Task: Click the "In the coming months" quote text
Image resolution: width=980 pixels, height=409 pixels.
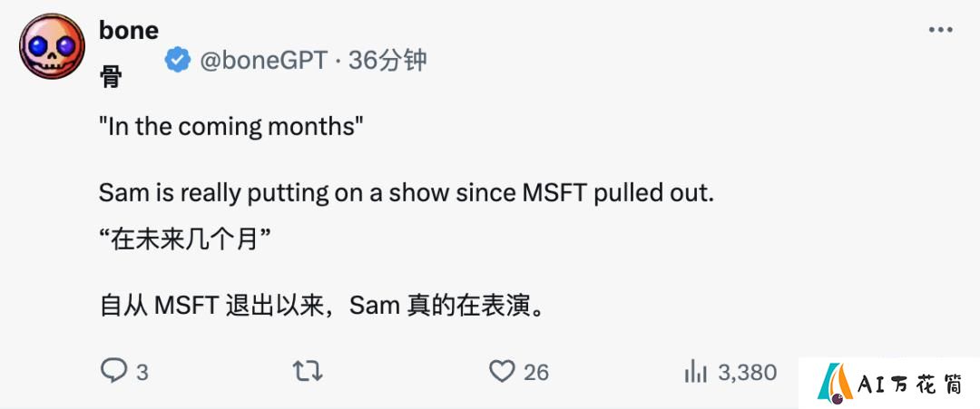Action: (231, 127)
